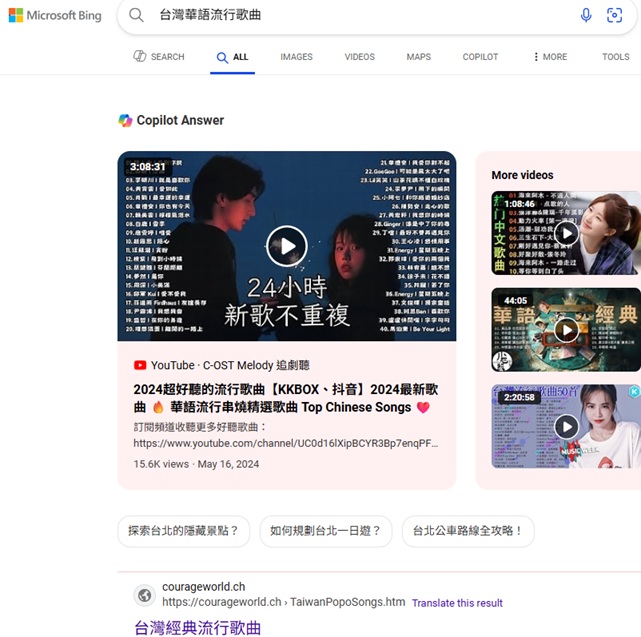Play the 2:20:58 side video
Image resolution: width=641 pixels, height=637 pixels.
pos(566,426)
